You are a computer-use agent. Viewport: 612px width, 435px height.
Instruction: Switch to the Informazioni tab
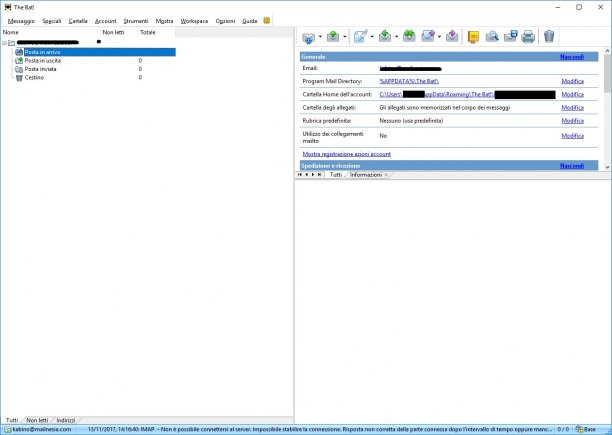(366, 175)
